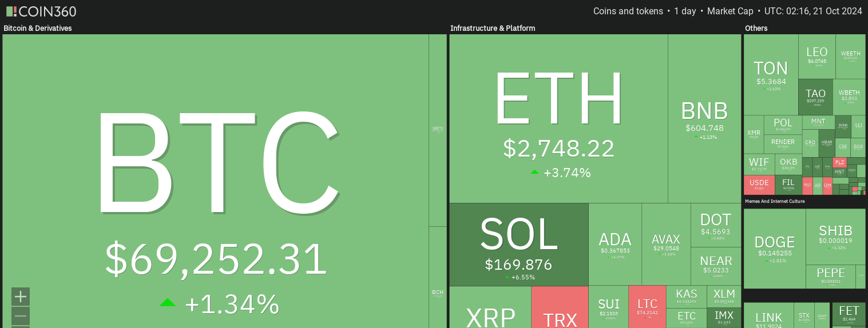The image size is (868, 328).
Task: Open the BTC tile on the heatmap
Action: click(x=216, y=171)
